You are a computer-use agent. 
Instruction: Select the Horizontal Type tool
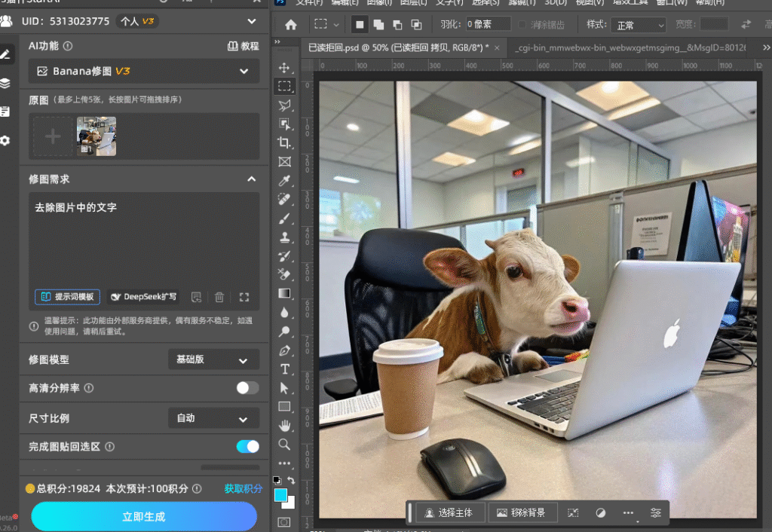pyautogui.click(x=284, y=369)
